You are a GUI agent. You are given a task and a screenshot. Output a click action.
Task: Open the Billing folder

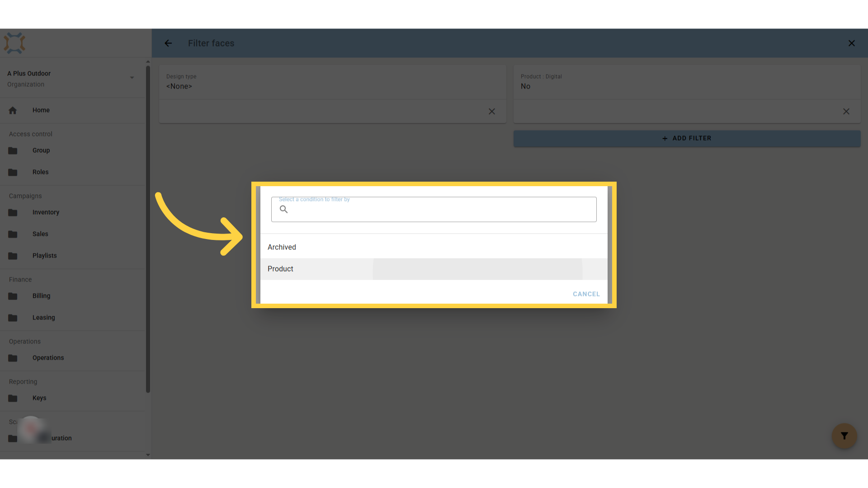(x=72, y=296)
